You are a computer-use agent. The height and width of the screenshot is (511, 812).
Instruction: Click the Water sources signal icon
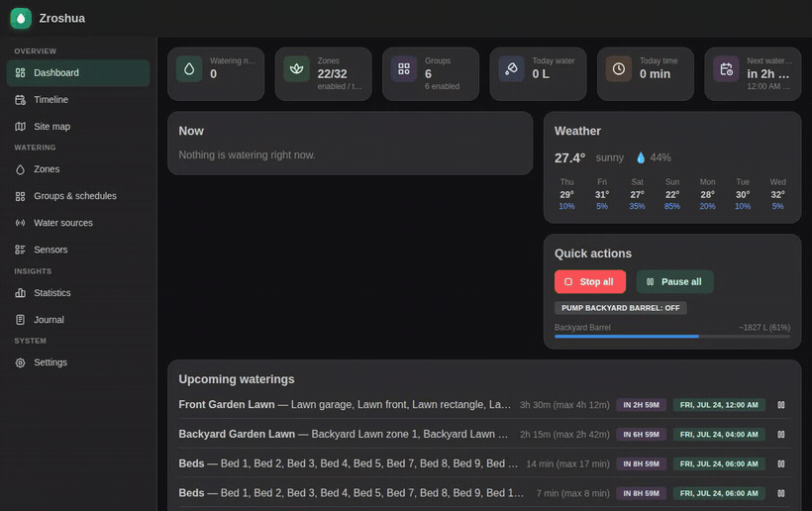tap(20, 223)
